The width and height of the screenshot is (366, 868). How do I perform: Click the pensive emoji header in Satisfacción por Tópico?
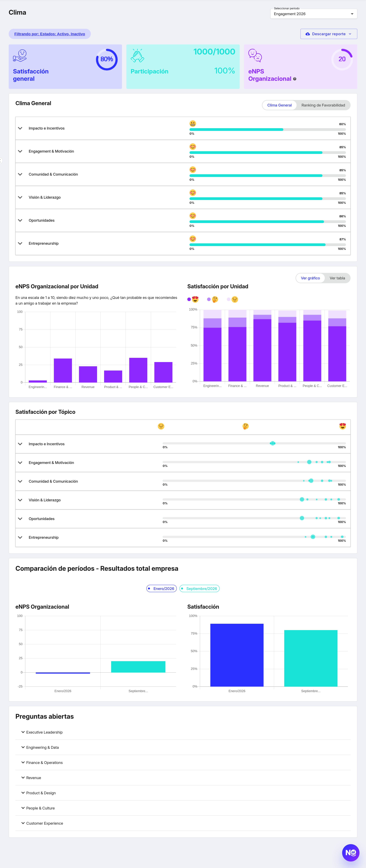point(161,426)
